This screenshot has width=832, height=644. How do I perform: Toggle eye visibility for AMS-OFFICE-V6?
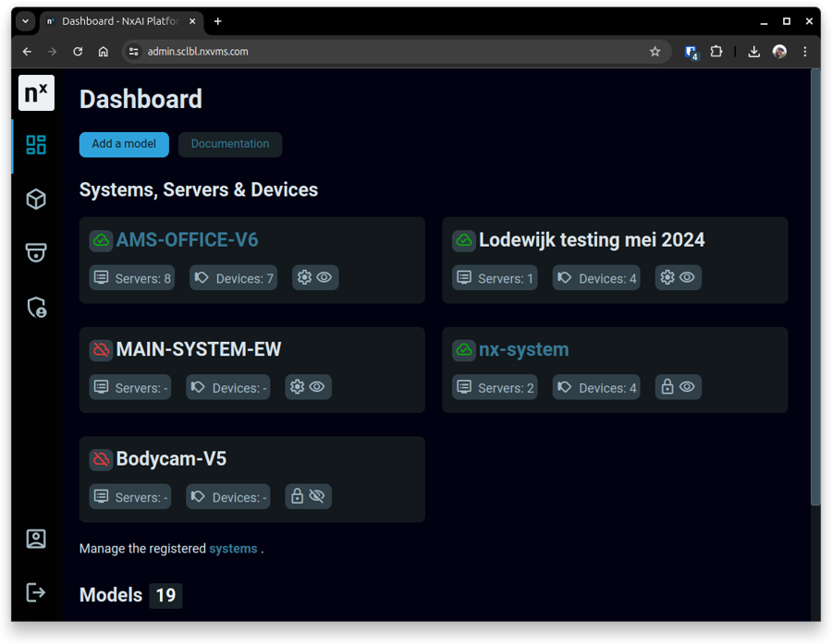point(324,277)
